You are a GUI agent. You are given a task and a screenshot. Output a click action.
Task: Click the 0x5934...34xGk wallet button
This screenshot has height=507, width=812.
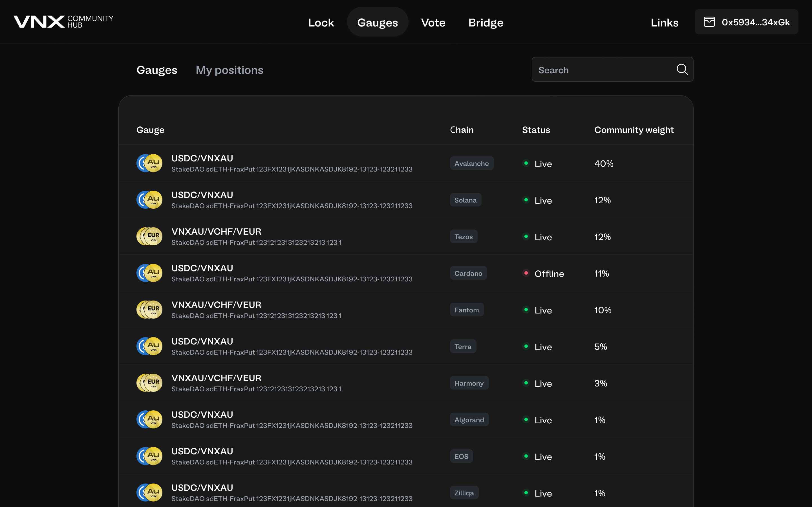(746, 22)
